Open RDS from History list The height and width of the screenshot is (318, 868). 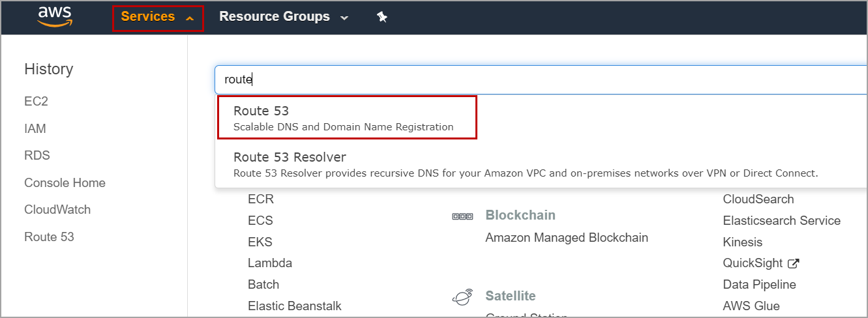37,156
